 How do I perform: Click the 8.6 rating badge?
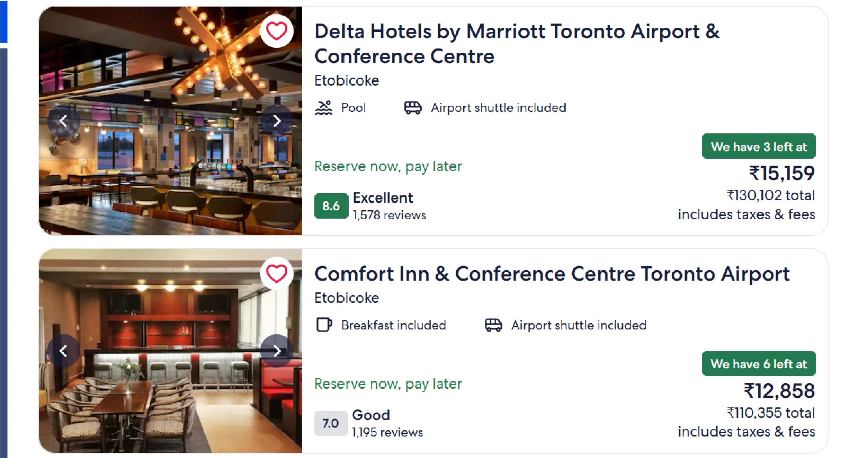click(x=331, y=206)
